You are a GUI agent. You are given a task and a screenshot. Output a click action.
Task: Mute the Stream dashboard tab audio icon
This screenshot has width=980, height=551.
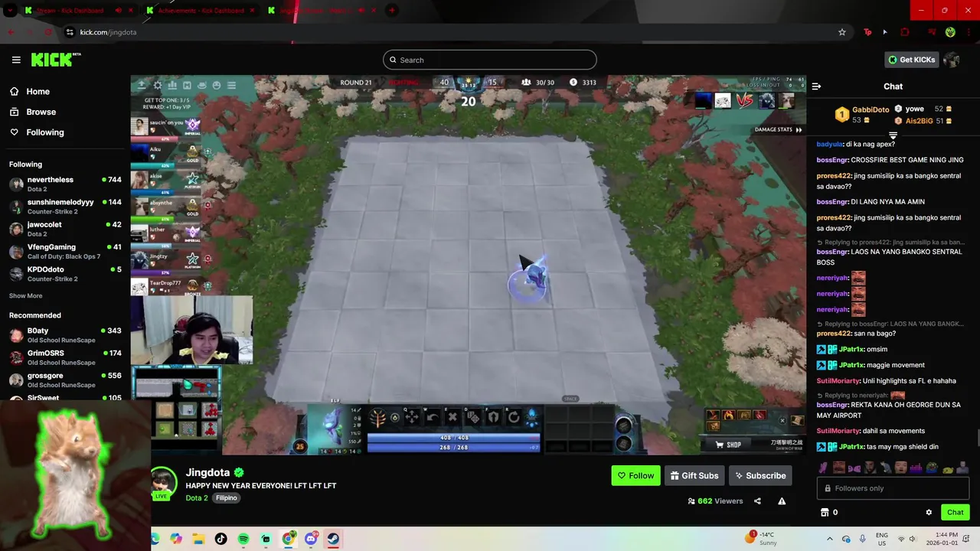tap(118, 11)
